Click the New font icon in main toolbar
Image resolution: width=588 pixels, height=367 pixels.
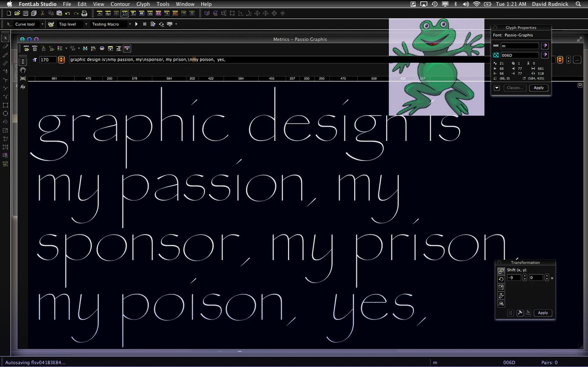pos(9,13)
